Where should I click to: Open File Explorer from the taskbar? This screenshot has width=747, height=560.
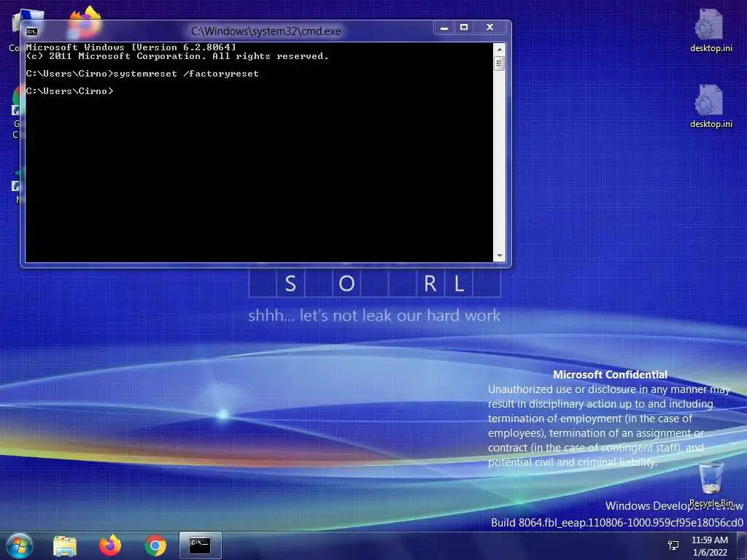tap(65, 545)
